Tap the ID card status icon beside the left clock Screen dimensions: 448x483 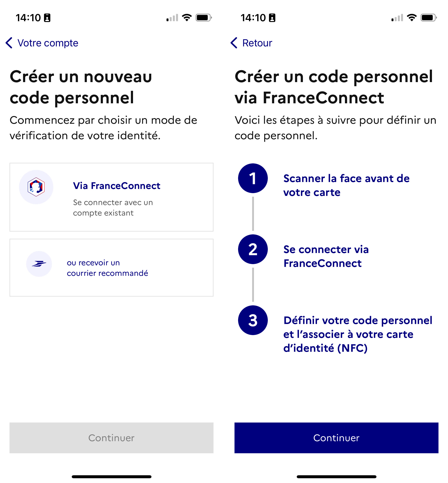point(47,18)
